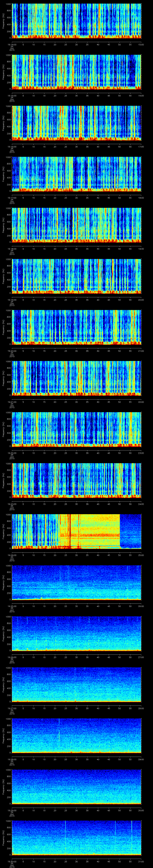Click the '19:21:00' time label
Viewport: 153px width, 868px height.
[12, 402]
